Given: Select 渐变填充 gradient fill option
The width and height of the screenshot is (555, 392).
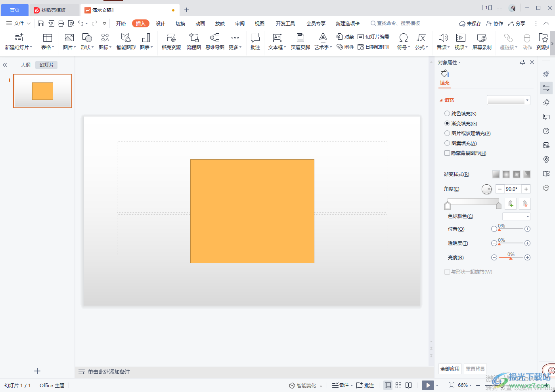Looking at the screenshot, I should [447, 123].
